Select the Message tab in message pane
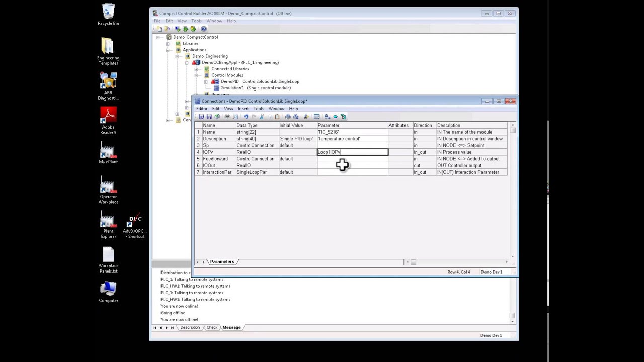Image resolution: width=644 pixels, height=362 pixels. click(x=232, y=328)
